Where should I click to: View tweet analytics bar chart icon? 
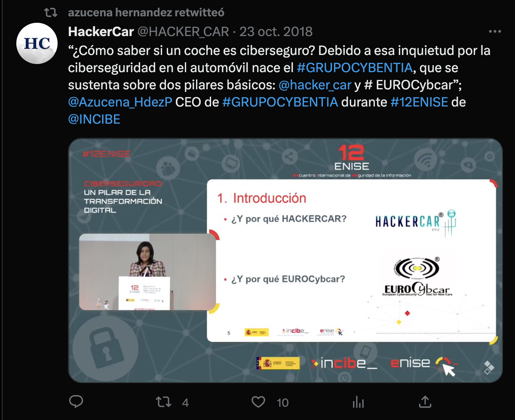(x=358, y=402)
